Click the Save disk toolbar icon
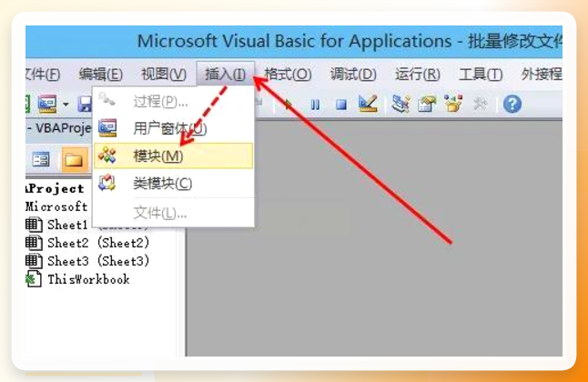 [x=86, y=105]
